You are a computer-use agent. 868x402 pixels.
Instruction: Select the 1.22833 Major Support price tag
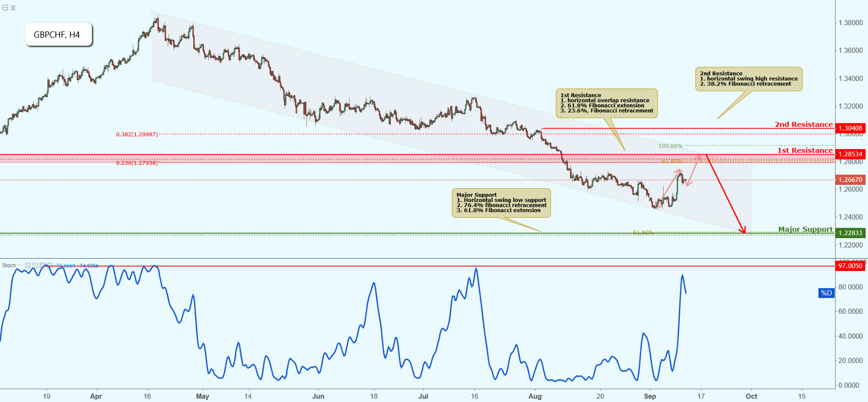[x=850, y=233]
